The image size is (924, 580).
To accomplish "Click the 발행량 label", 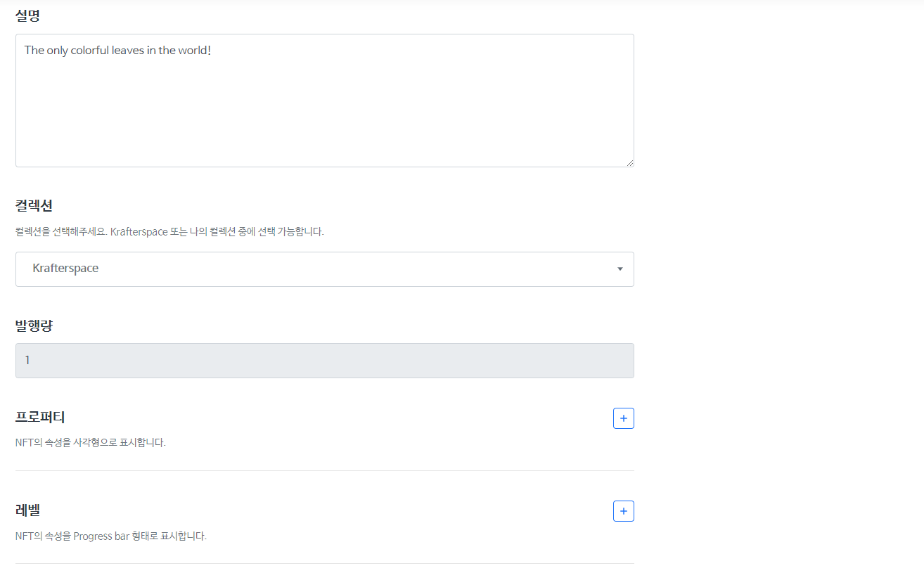I will click(34, 325).
